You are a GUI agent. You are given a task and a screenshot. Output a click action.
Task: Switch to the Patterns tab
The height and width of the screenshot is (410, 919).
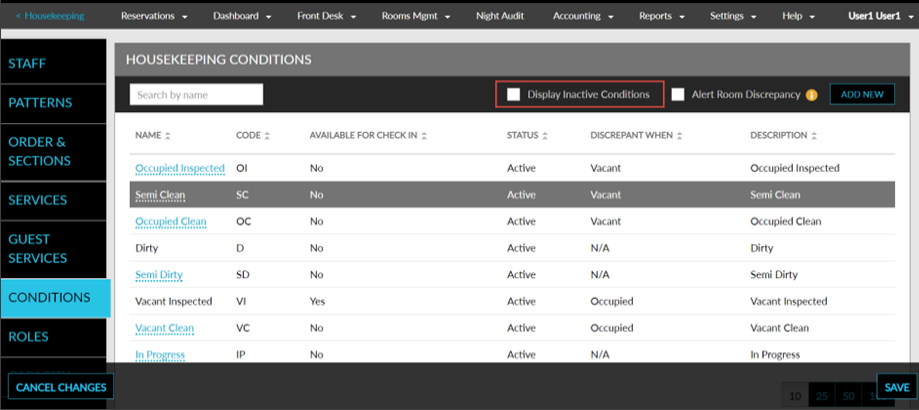click(53, 102)
